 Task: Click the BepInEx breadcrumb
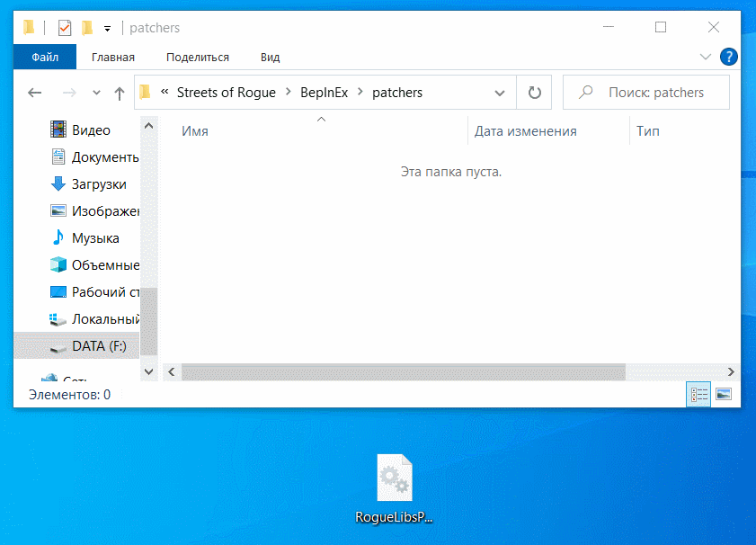pos(324,92)
